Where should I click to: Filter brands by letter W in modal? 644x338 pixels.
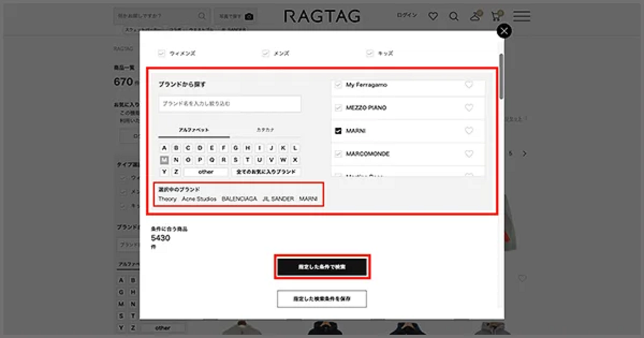tap(283, 160)
